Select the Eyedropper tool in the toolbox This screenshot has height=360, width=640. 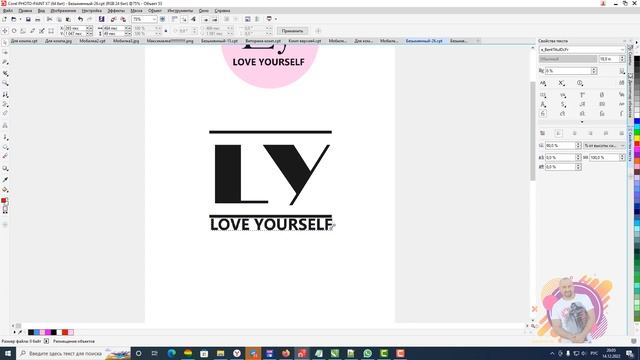tap(5, 179)
